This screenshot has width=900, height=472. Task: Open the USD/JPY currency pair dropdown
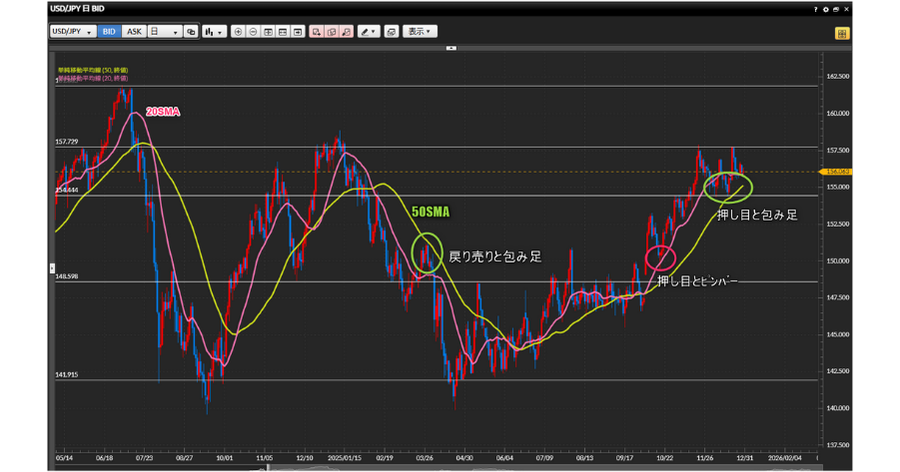tap(73, 32)
